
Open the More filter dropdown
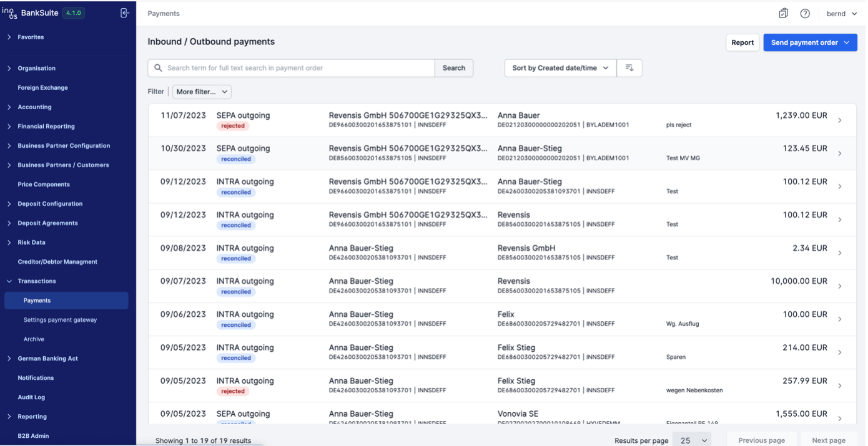click(202, 92)
